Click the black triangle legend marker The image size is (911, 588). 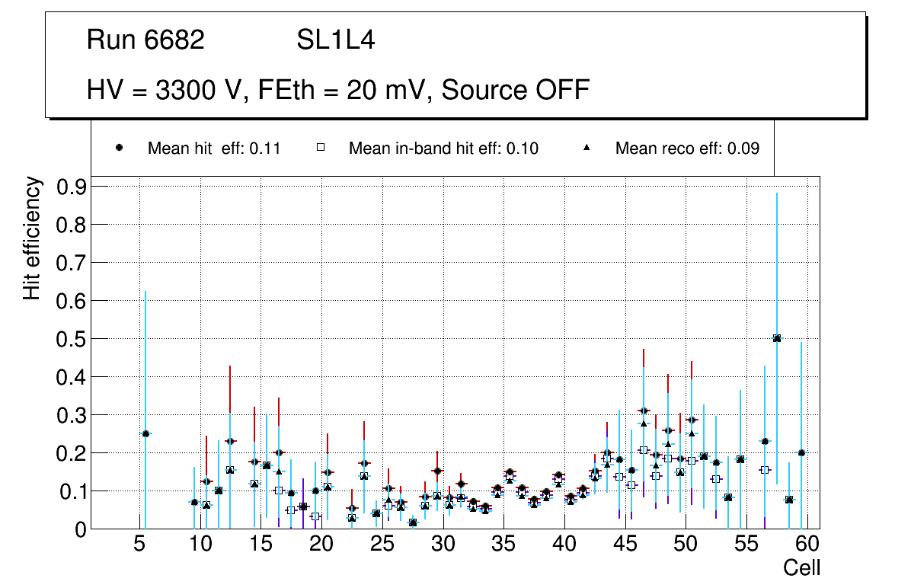coord(587,148)
